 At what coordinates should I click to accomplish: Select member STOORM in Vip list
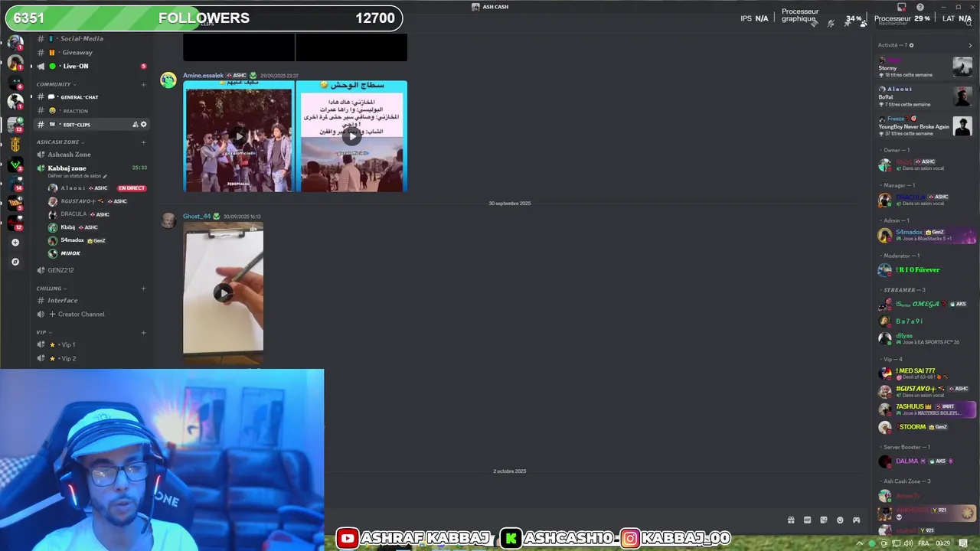tap(925, 427)
